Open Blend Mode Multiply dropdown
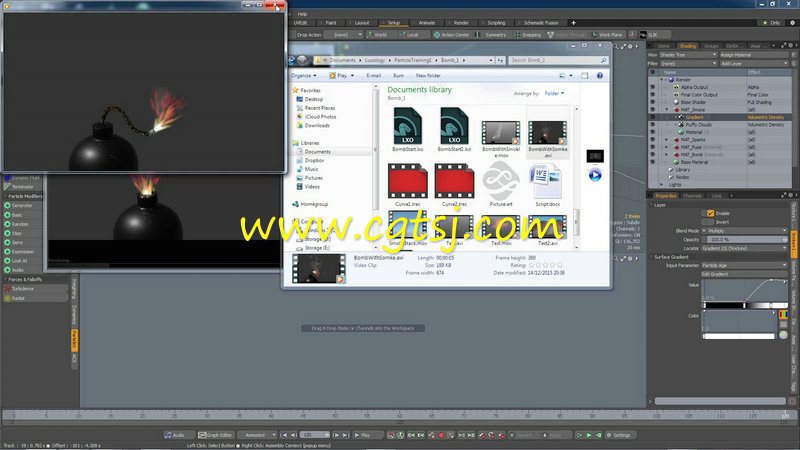 click(x=744, y=231)
